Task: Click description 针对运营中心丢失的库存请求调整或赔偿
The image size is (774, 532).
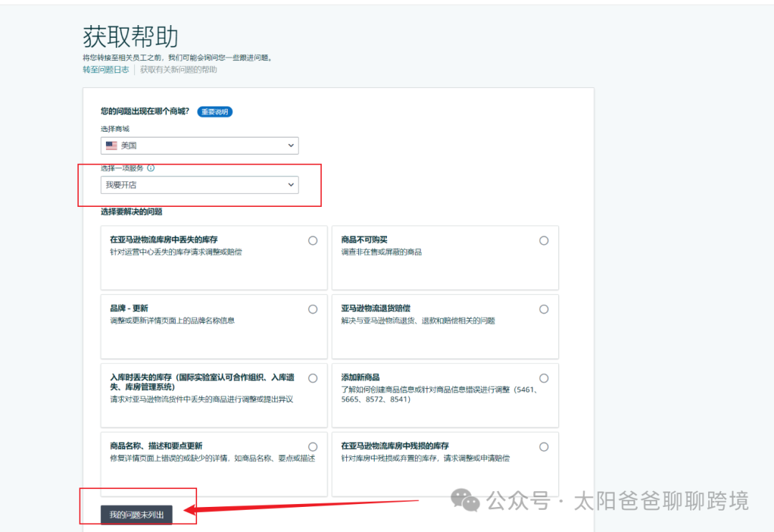Action: click(176, 252)
